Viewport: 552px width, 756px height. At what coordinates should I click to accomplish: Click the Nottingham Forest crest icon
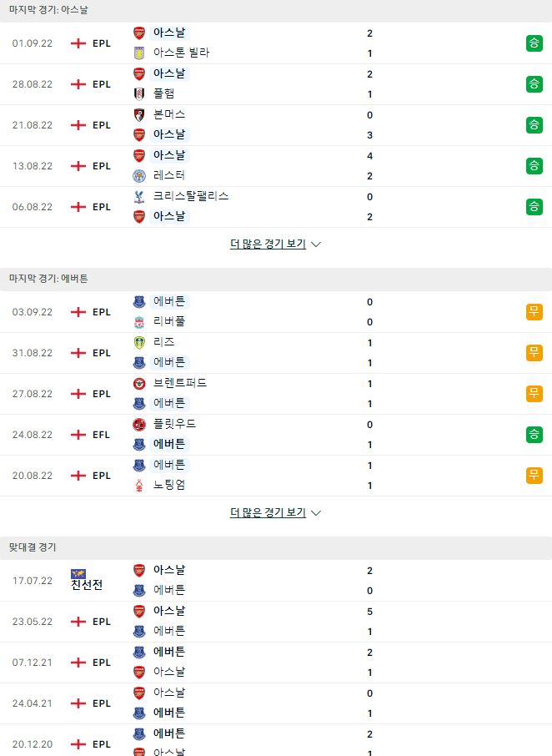[139, 486]
